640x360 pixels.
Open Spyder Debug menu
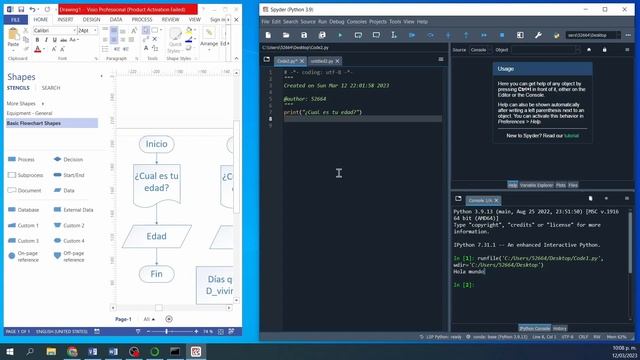(337, 22)
